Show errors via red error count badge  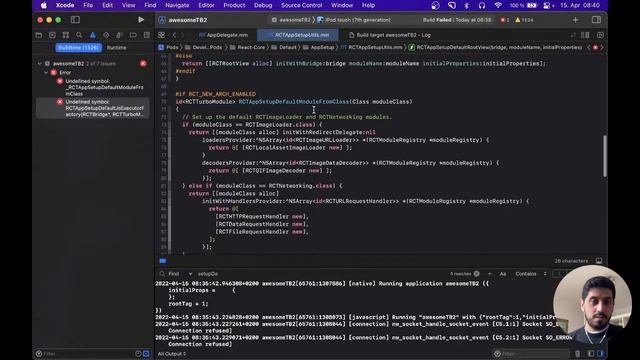coord(505,20)
